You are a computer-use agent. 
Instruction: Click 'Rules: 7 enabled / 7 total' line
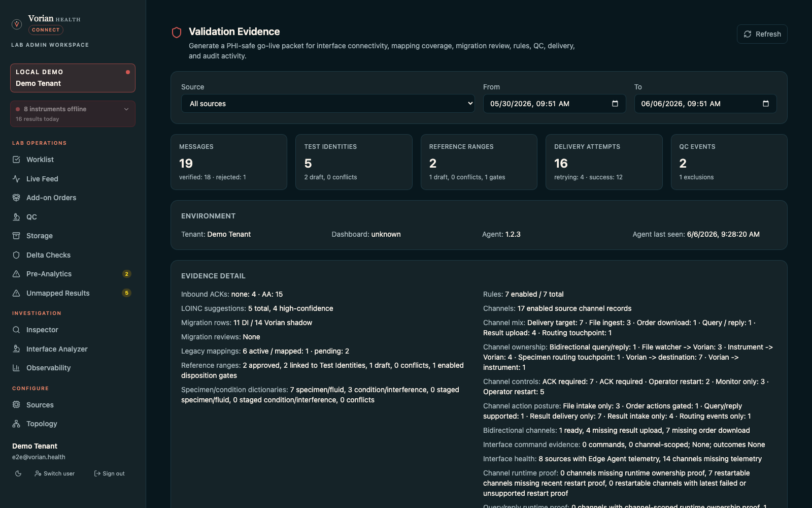tap(523, 294)
